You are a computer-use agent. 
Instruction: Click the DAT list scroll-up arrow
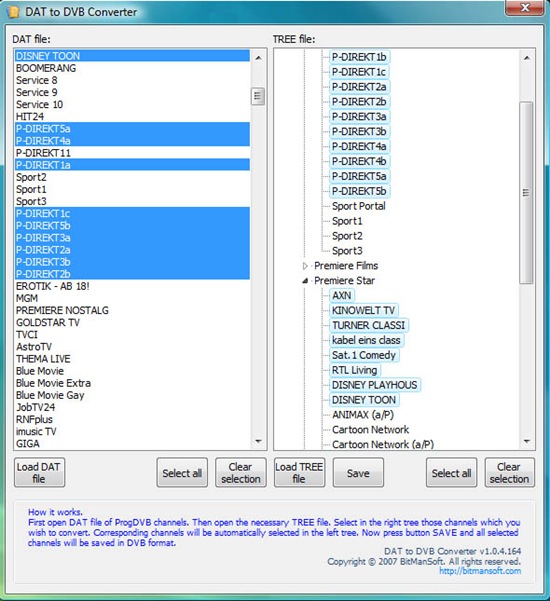point(258,58)
